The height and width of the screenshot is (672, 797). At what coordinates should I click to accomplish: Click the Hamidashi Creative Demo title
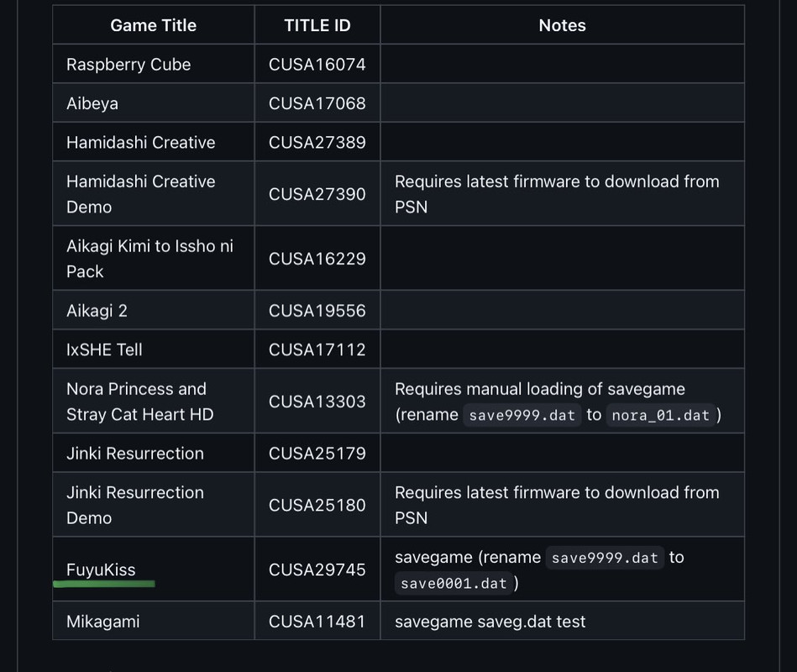pos(140,194)
